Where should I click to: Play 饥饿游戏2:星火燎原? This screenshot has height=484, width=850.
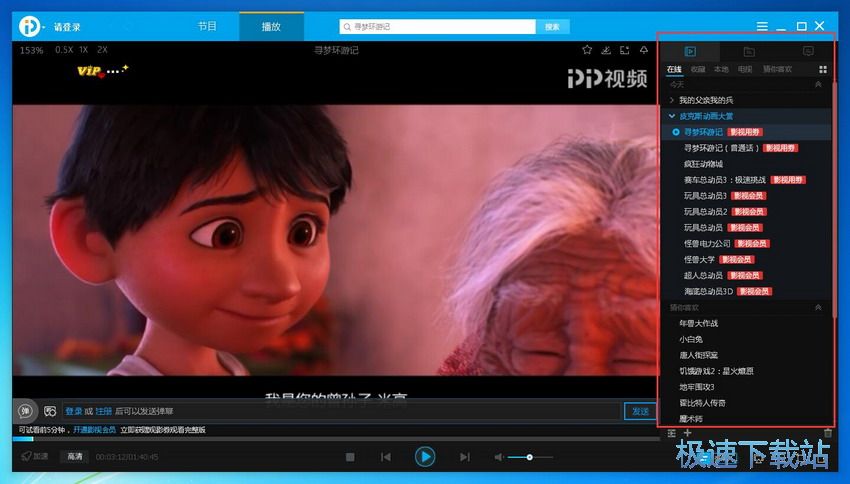click(716, 371)
